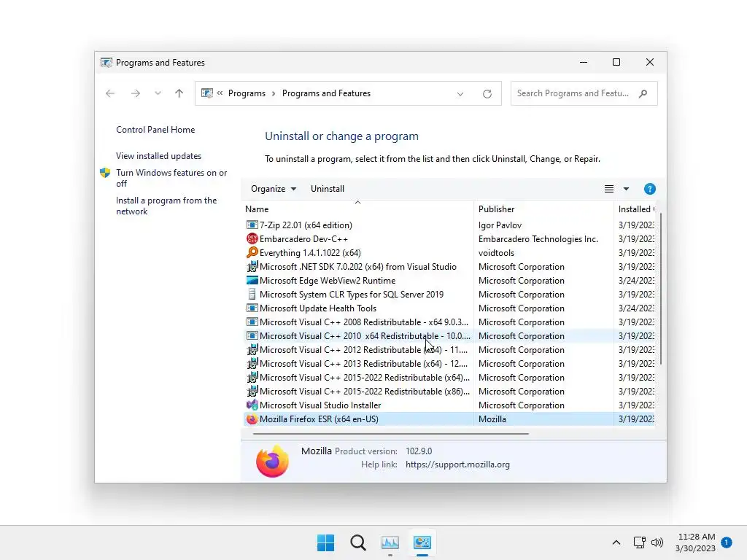Image resolution: width=747 pixels, height=560 pixels.
Task: Click the Uninstall toolbar button
Action: coord(328,189)
